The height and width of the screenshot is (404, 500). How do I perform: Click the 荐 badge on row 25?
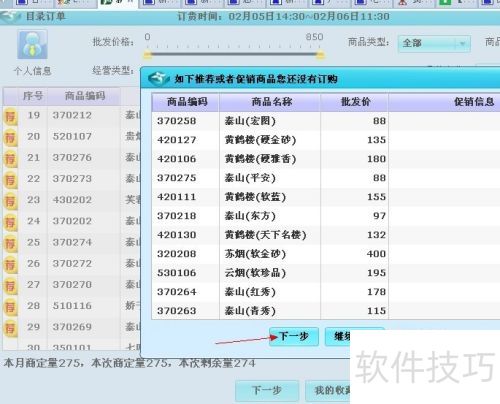(10, 244)
